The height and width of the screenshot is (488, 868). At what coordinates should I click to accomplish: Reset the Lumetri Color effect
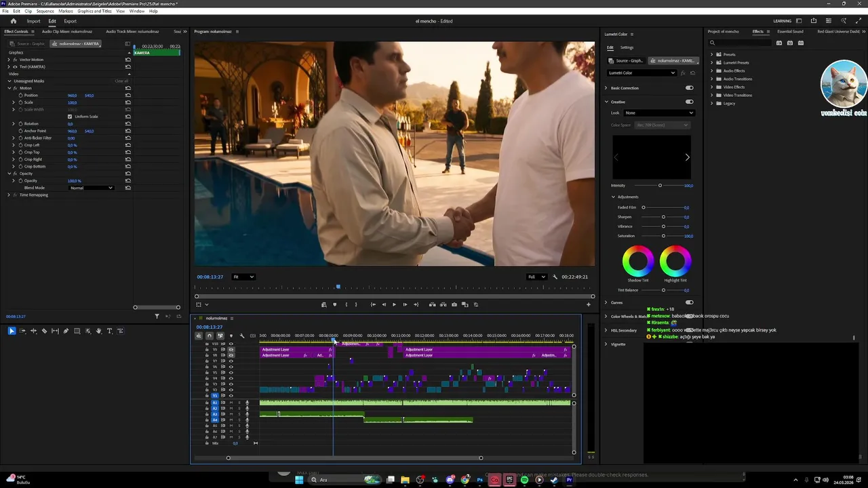692,73
